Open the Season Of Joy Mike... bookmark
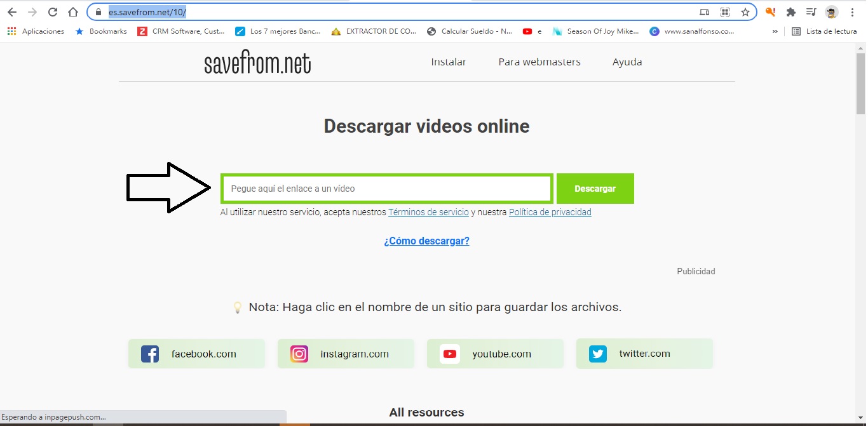 tap(596, 31)
